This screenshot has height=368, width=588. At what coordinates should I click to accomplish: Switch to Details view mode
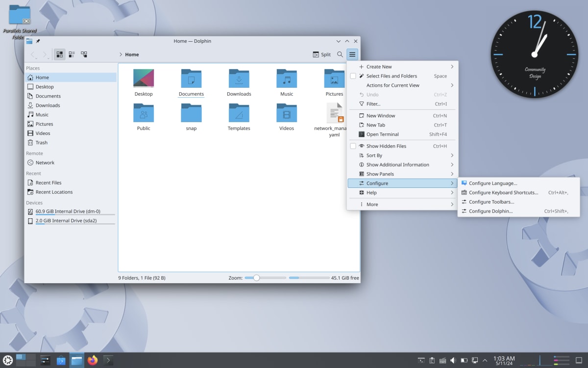(x=84, y=54)
